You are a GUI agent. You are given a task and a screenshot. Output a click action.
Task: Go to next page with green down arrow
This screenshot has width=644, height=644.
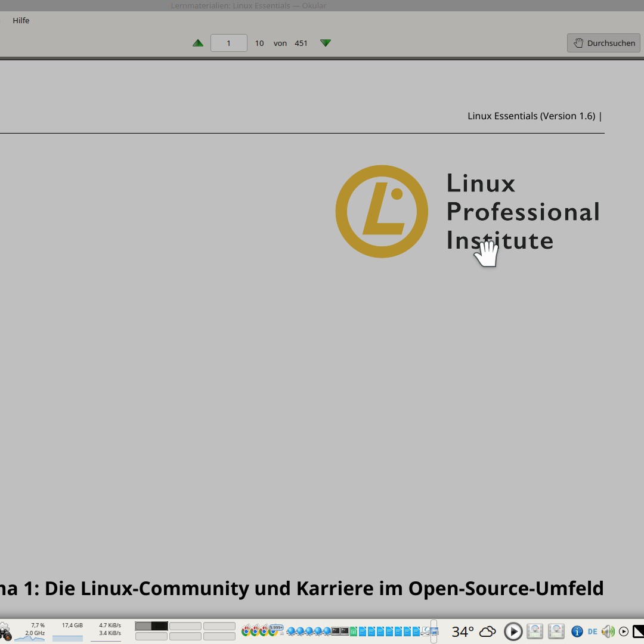pos(326,43)
